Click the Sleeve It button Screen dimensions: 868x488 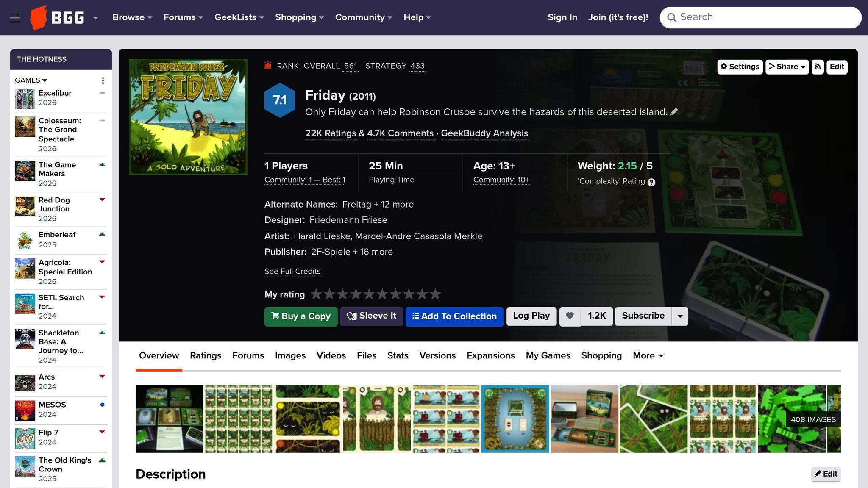point(371,316)
